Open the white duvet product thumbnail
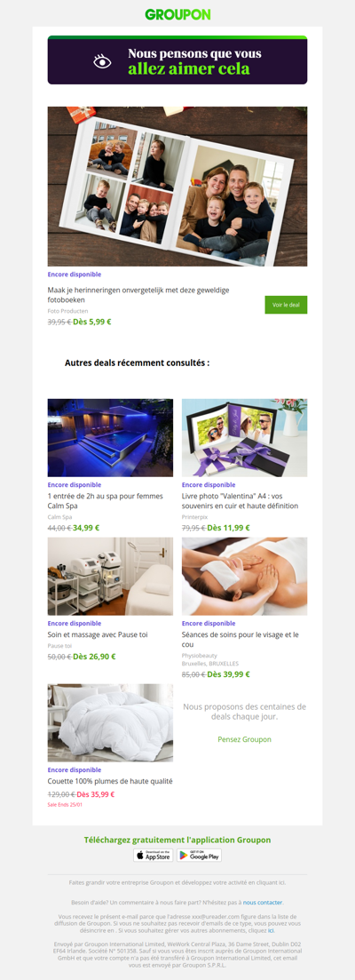The width and height of the screenshot is (355, 980). click(x=110, y=722)
